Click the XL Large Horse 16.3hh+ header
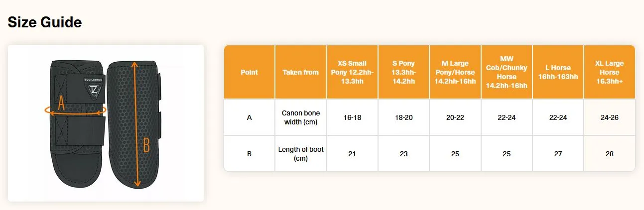Viewport: 644px width, 210px height. click(x=610, y=72)
